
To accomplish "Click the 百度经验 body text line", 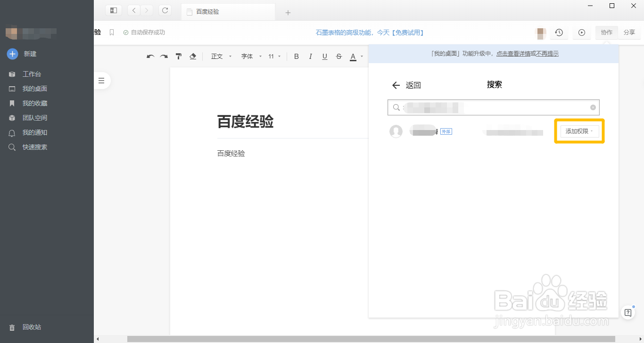I will (x=231, y=154).
